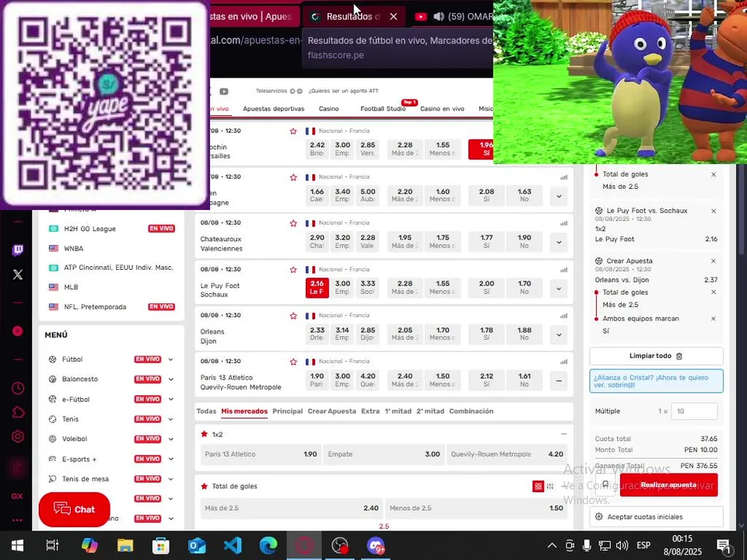This screenshot has width=747, height=560.
Task: Switch Total de goles to slider view icon
Action: (x=550, y=486)
